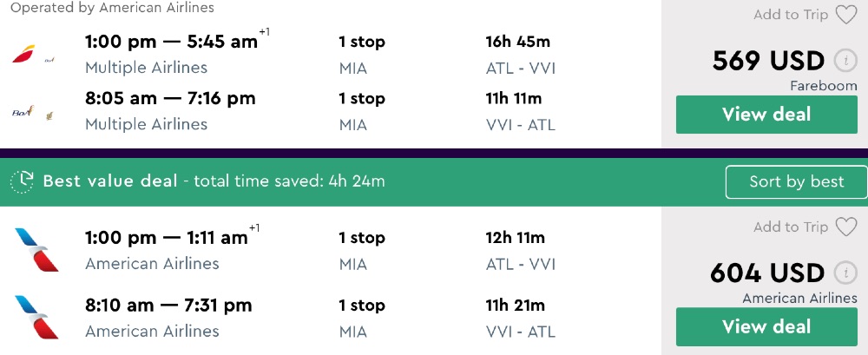Open the info icon beside 604 USD
The height and width of the screenshot is (355, 868).
tap(844, 273)
